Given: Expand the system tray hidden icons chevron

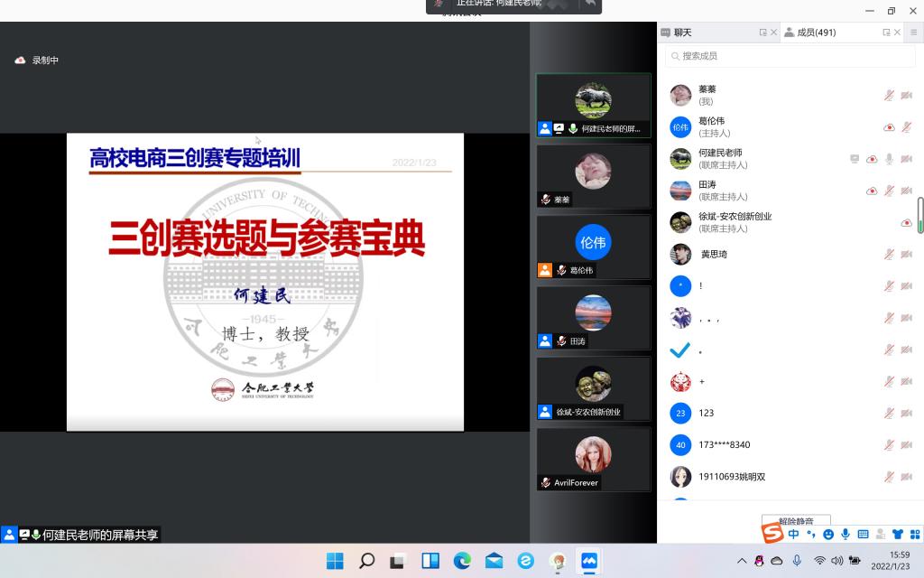Looking at the screenshot, I should pos(742,561).
